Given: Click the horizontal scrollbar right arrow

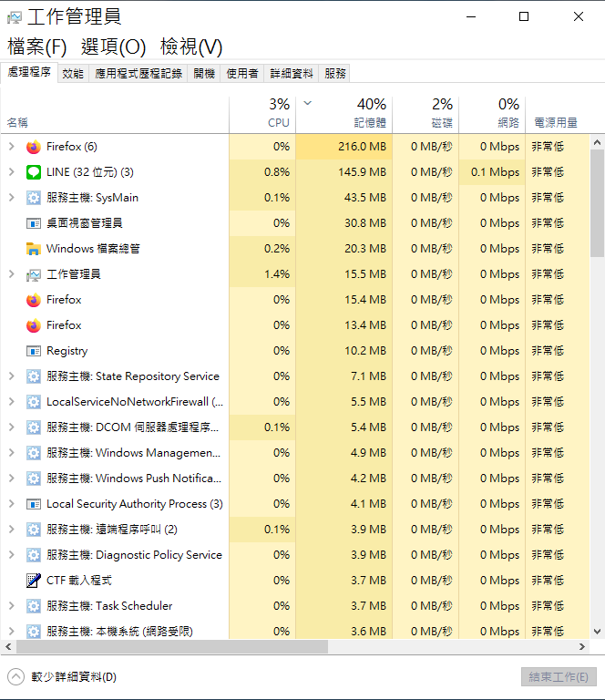Looking at the screenshot, I should tap(582, 646).
